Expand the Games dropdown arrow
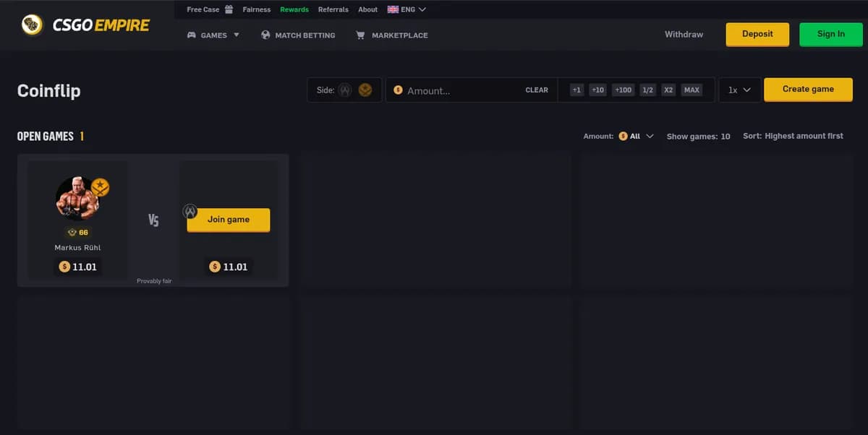The image size is (868, 435). click(236, 35)
